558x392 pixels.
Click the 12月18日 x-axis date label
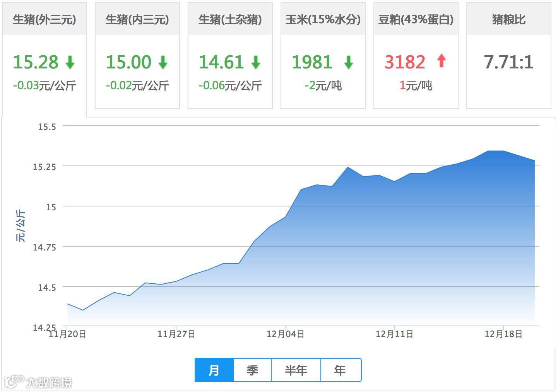[504, 334]
